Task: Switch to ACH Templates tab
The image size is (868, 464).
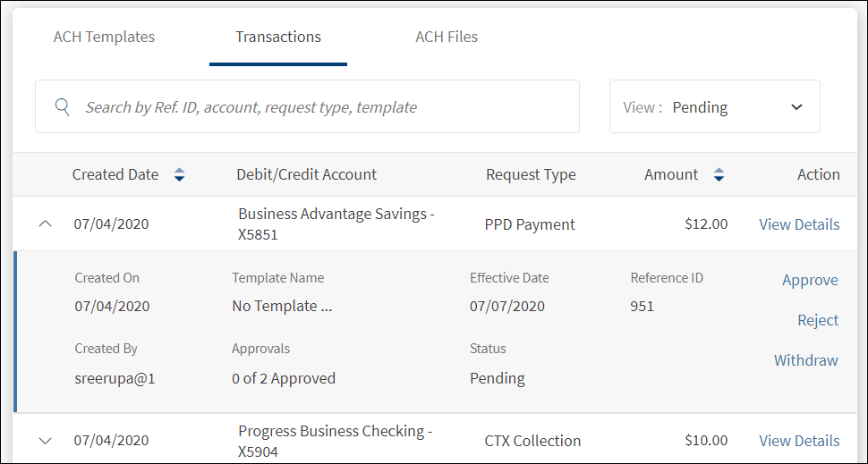Action: (x=104, y=38)
